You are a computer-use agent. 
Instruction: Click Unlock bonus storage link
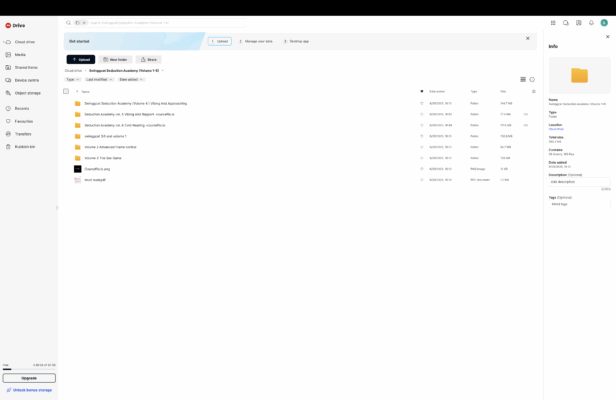pyautogui.click(x=30, y=390)
